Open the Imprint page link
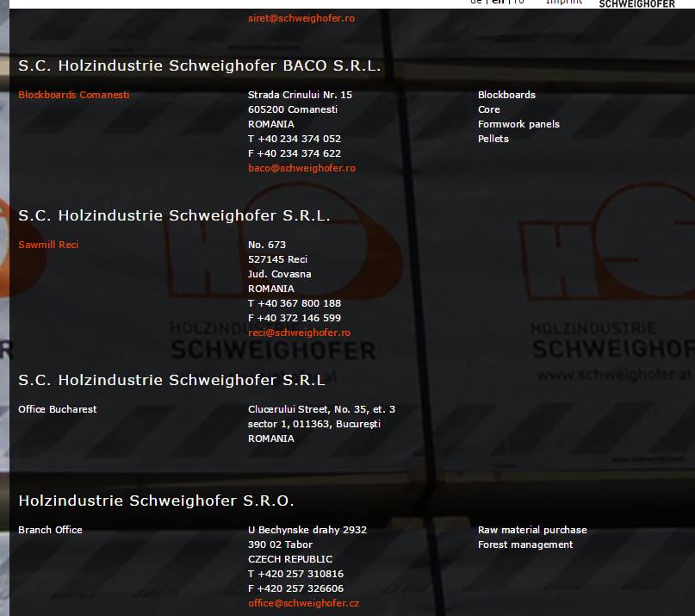 click(564, 3)
